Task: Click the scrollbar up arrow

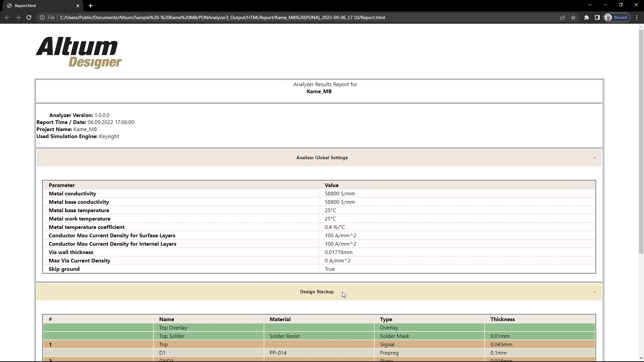Action: click(641, 26)
